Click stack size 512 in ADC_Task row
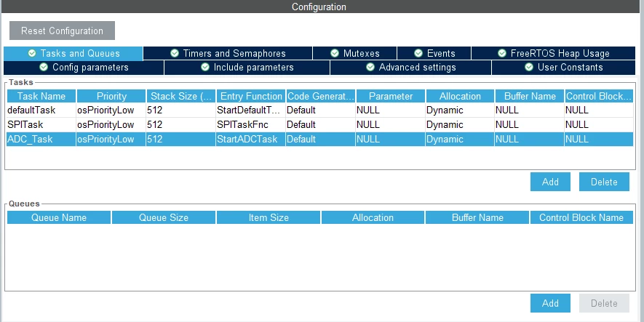 [180, 140]
